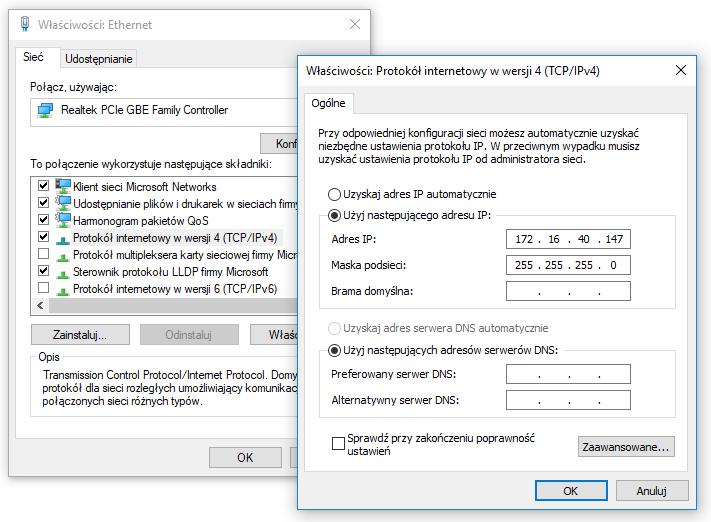
Task: Click Zainstaluj button in Ethernet properties
Action: [x=80, y=335]
